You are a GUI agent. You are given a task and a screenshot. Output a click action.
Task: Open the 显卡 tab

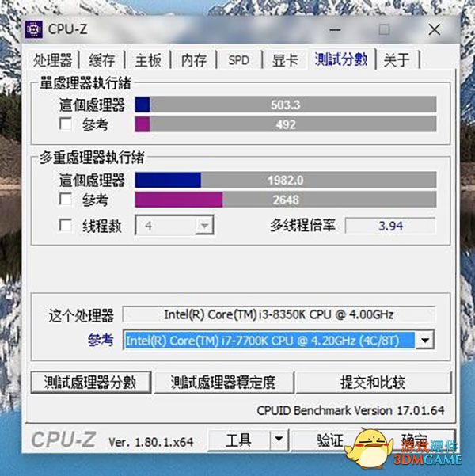(x=285, y=60)
